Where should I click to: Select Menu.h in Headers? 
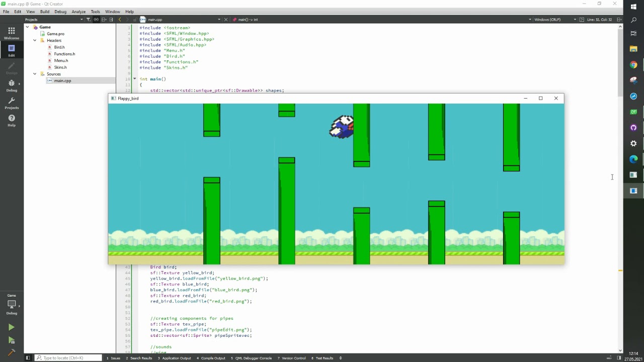(61, 60)
